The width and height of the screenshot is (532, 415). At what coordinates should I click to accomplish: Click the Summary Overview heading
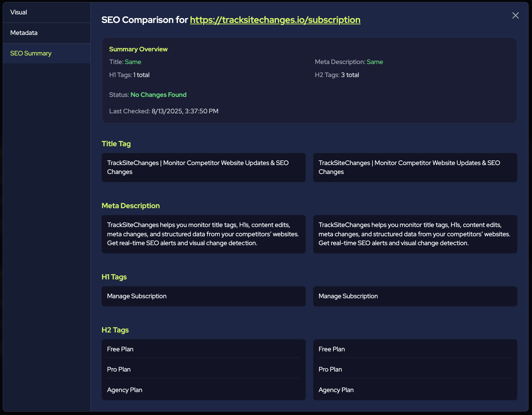click(138, 49)
